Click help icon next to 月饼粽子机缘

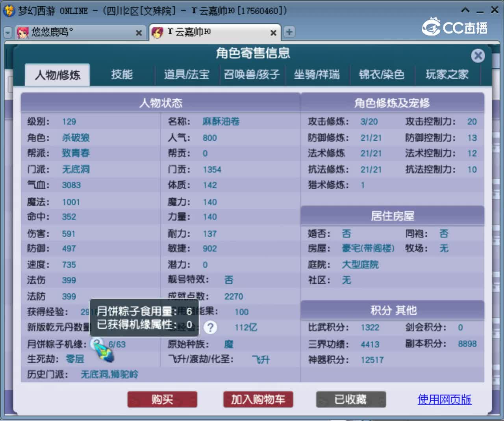(97, 343)
